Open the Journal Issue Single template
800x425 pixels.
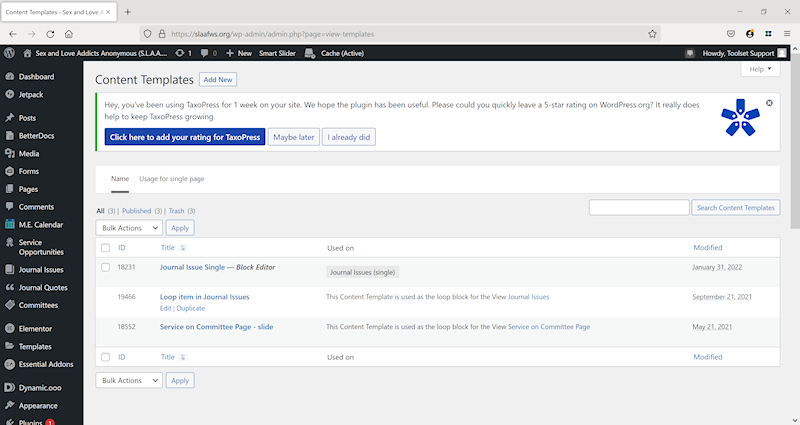[192, 267]
